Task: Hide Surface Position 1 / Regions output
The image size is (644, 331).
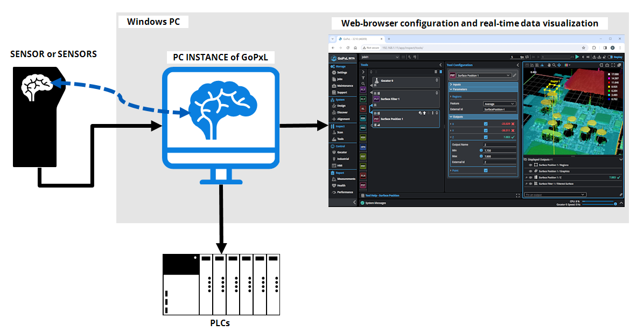Action: [x=530, y=165]
